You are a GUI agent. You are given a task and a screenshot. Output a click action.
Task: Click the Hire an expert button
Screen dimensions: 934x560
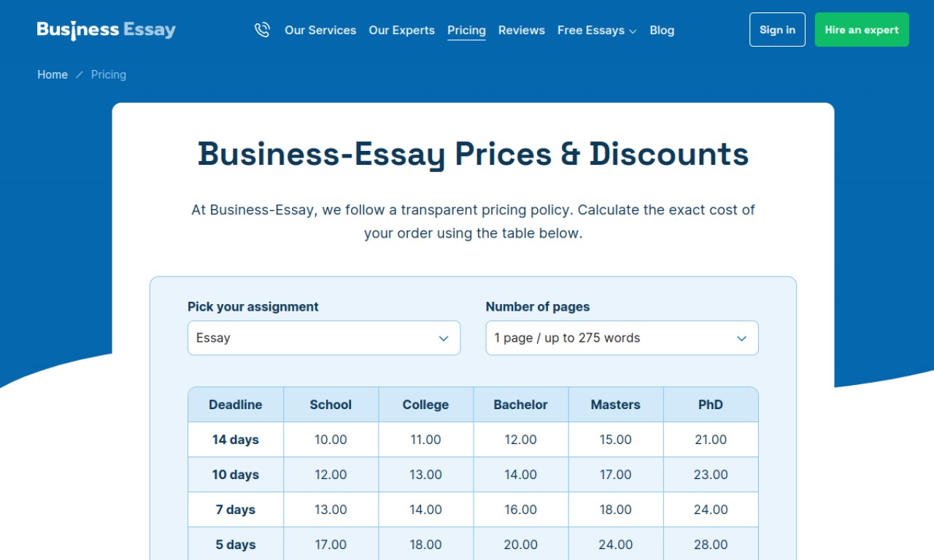pos(862,30)
